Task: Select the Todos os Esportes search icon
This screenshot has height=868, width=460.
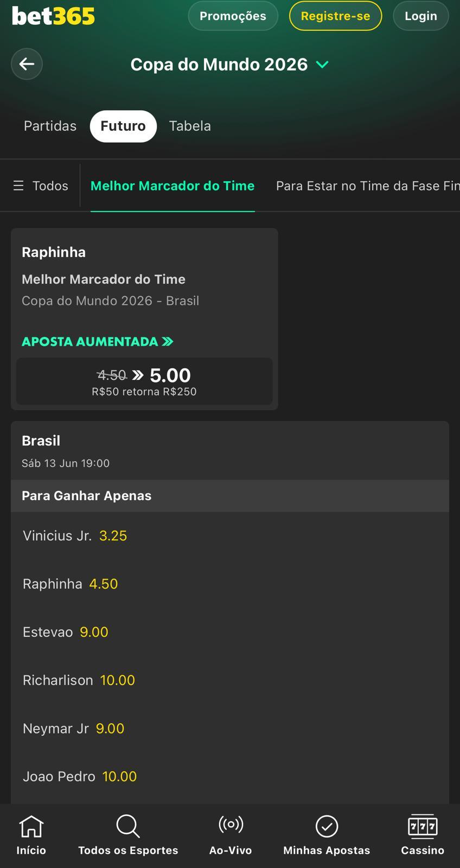Action: pyautogui.click(x=127, y=827)
